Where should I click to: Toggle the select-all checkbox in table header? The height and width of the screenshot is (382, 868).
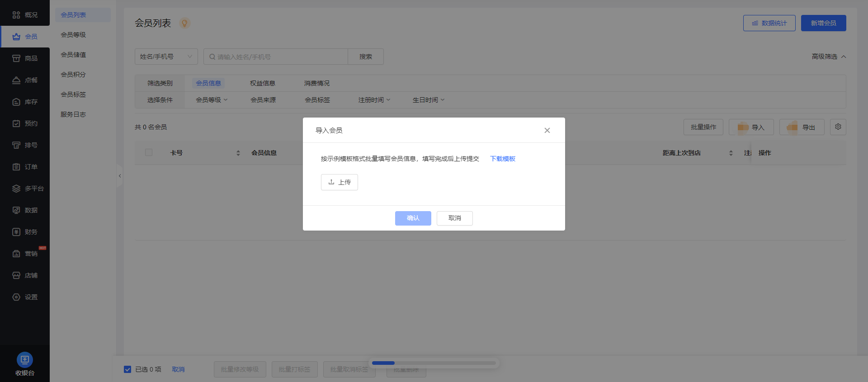[149, 153]
